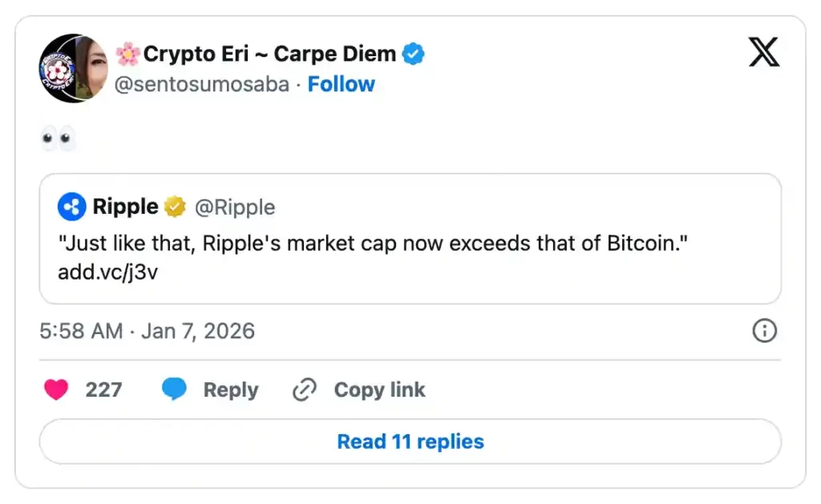Follow the @sentosumosaba account
This screenshot has height=504, width=821.
(x=341, y=84)
